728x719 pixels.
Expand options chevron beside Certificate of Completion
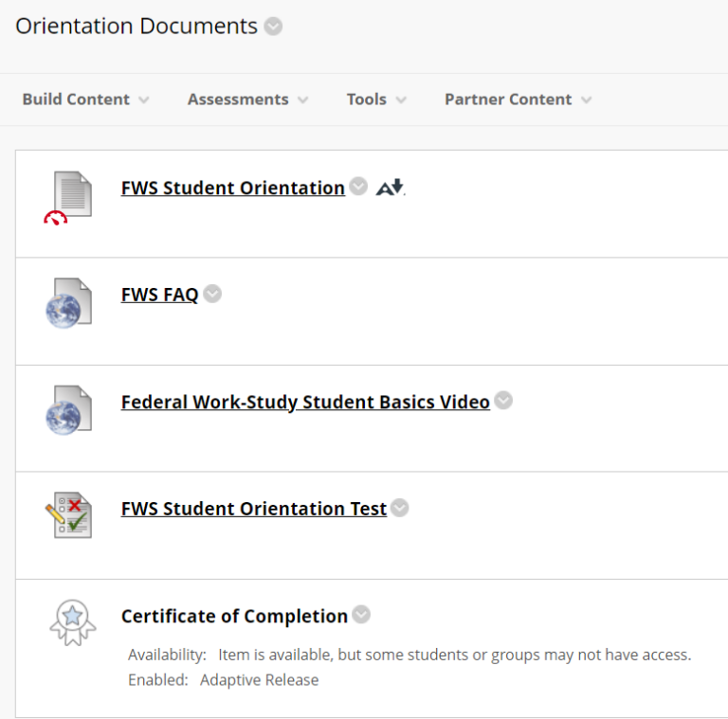(361, 615)
